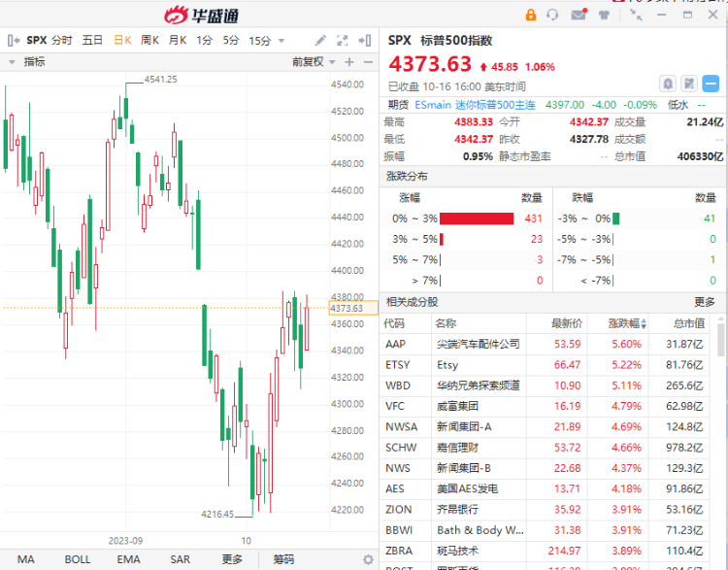This screenshot has width=728, height=570.
Task: Sort by 总市值 column header
Action: [689, 323]
